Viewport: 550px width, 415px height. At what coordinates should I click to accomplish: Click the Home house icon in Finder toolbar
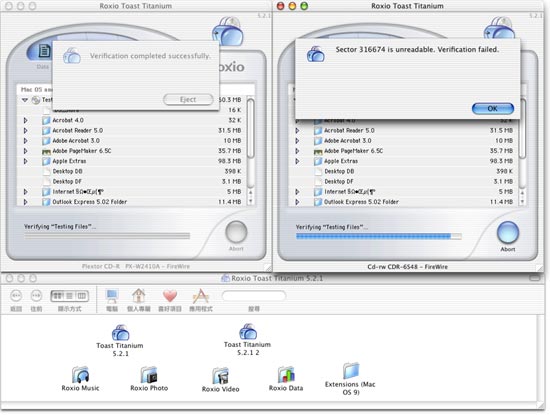(x=139, y=296)
